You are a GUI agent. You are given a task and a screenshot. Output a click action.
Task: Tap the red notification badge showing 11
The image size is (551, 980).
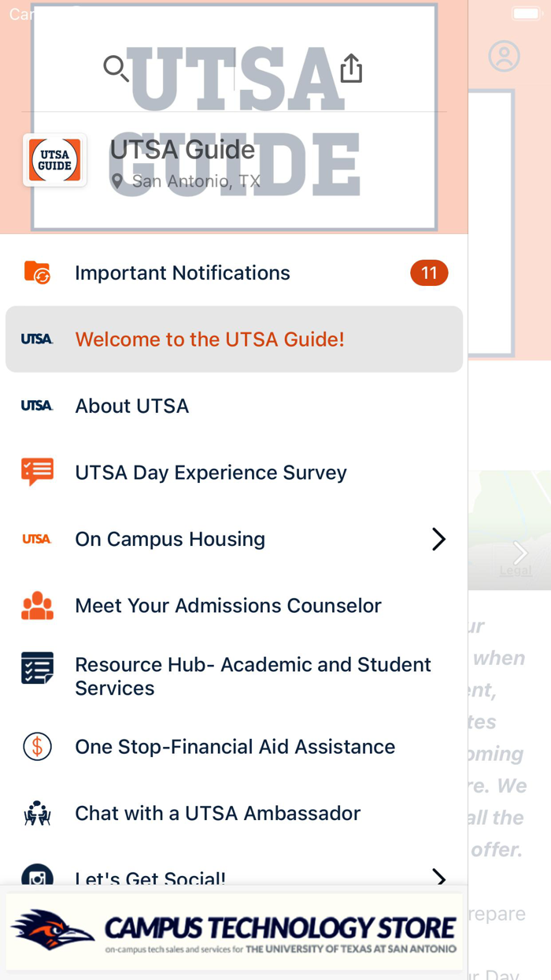[x=429, y=272]
